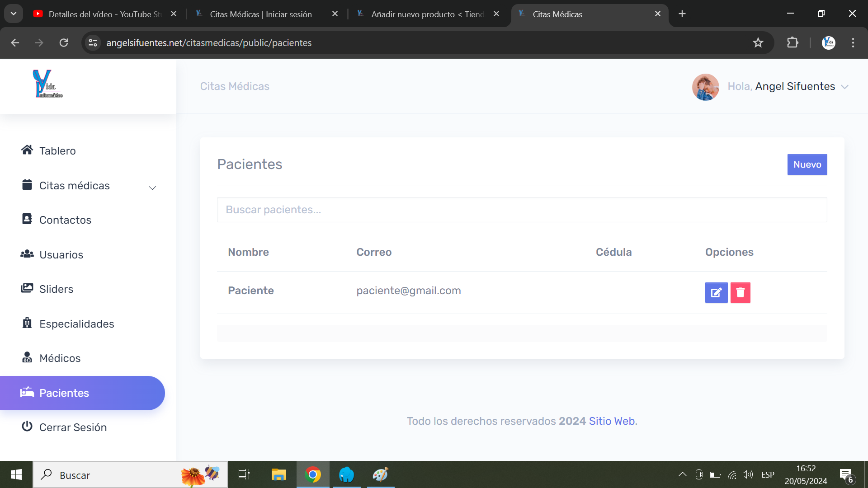868x488 pixels.
Task: Open the Windows Start menu
Action: 16,474
